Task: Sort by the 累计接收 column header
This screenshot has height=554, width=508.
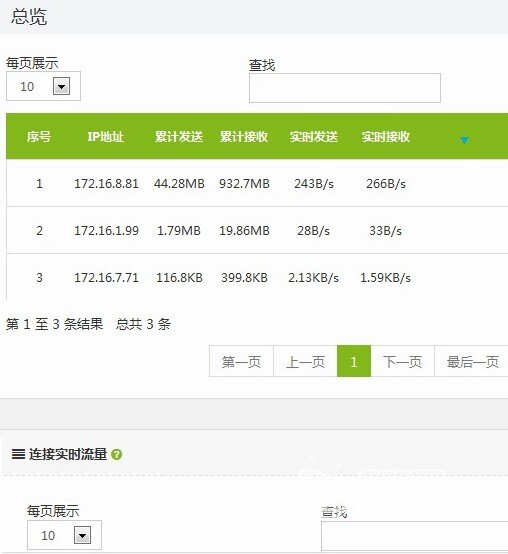Action: click(x=244, y=136)
